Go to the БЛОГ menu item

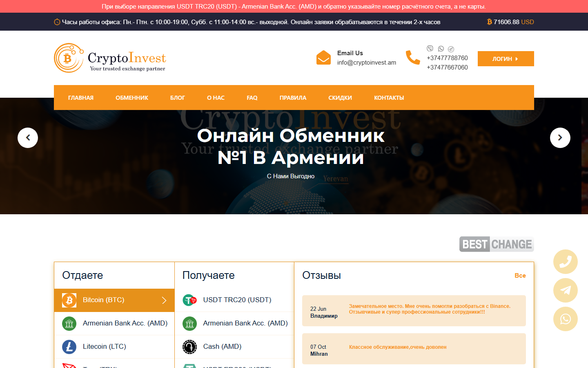pyautogui.click(x=178, y=98)
